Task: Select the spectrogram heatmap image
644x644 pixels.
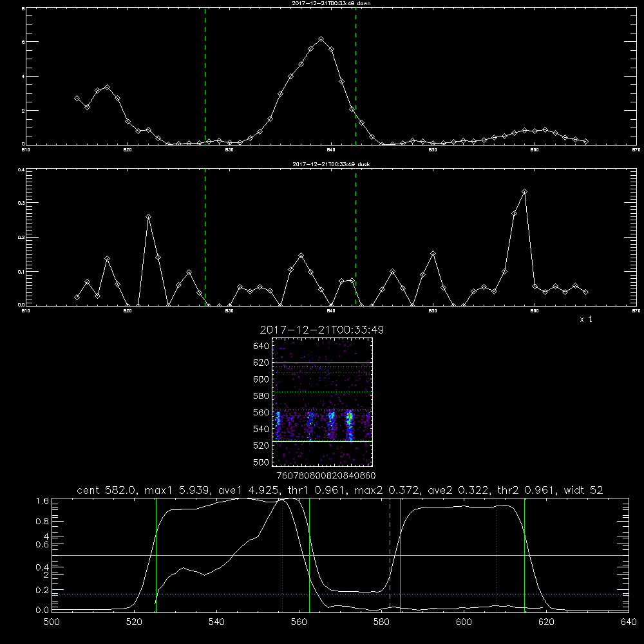Action: [322, 402]
